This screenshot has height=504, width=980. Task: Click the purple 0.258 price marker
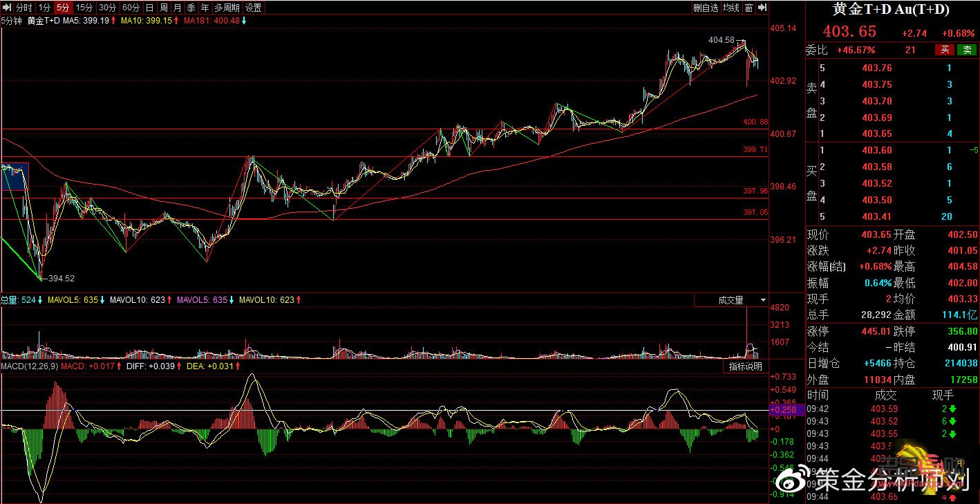coord(786,411)
